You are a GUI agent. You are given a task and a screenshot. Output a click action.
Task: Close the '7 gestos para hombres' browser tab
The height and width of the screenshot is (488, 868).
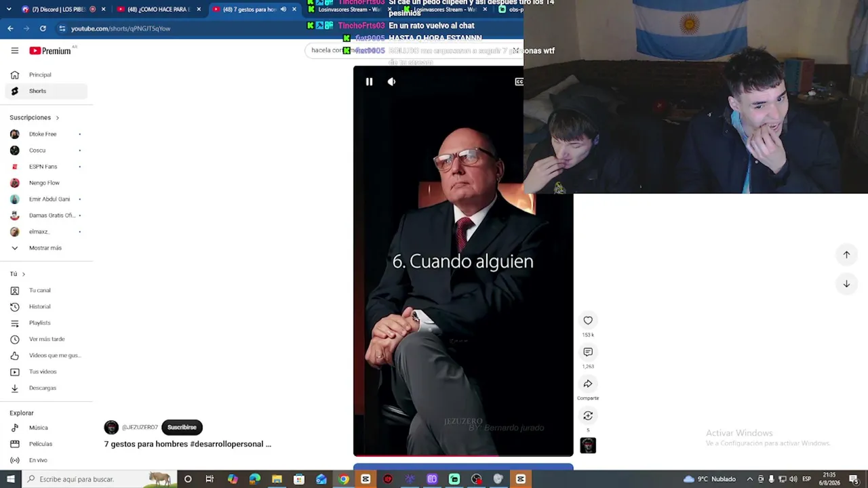[x=294, y=9]
